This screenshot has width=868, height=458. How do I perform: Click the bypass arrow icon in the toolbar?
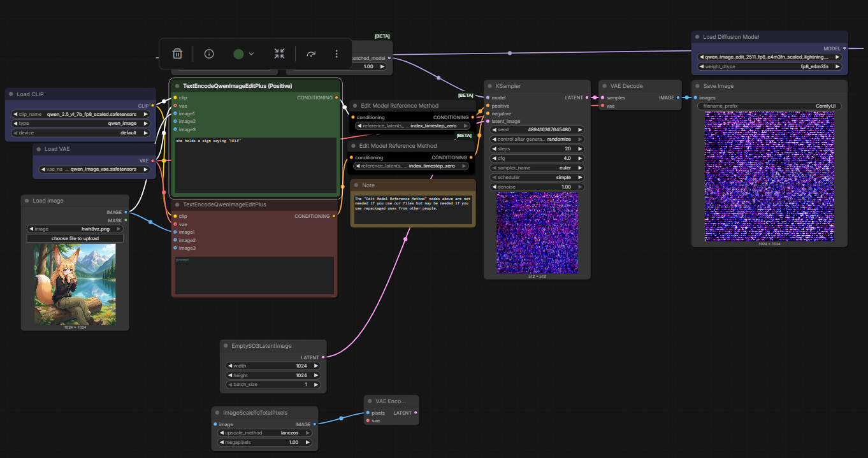tap(311, 54)
